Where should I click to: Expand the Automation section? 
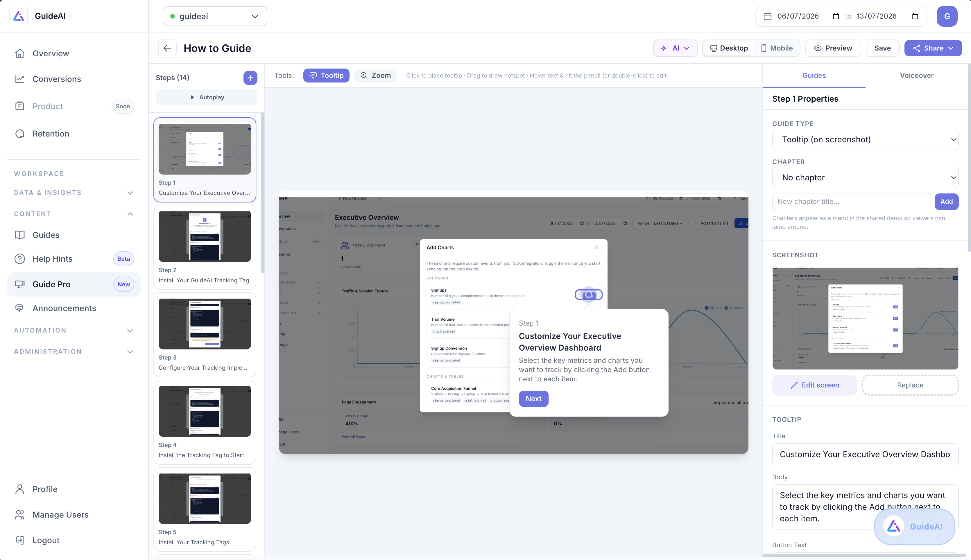(x=74, y=330)
